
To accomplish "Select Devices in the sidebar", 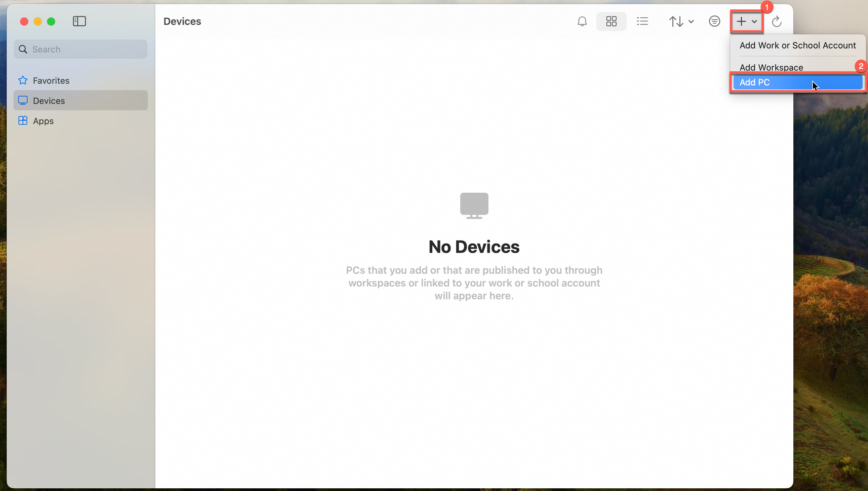I will (49, 101).
